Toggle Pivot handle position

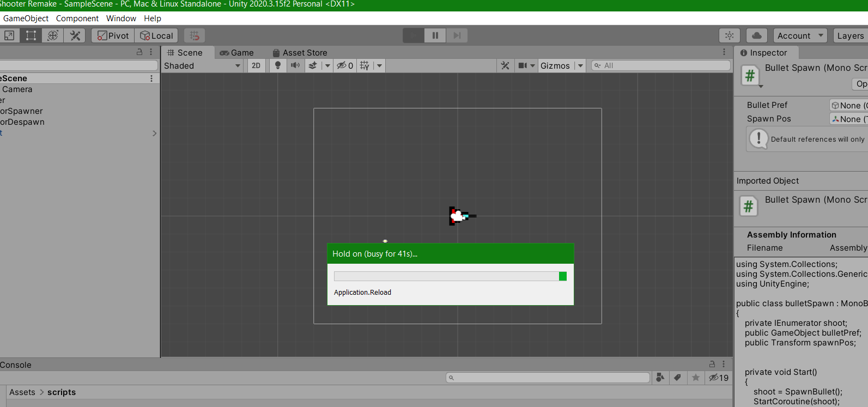click(x=113, y=35)
